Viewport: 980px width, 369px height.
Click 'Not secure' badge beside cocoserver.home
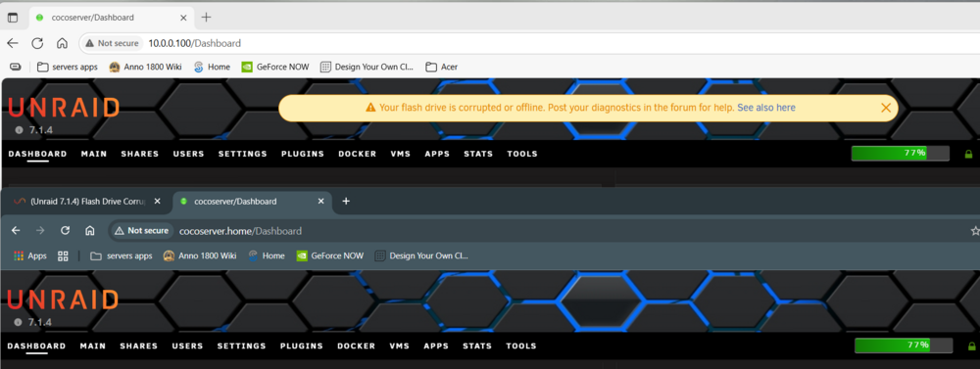point(142,230)
